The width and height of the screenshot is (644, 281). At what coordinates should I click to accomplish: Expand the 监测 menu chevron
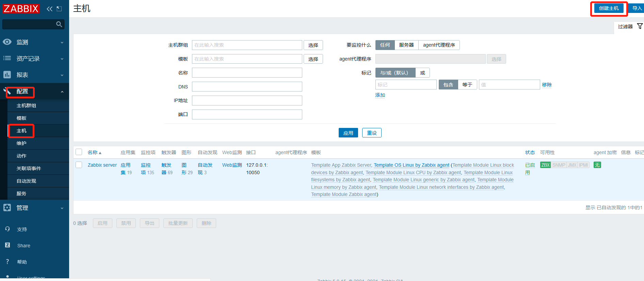pos(62,43)
